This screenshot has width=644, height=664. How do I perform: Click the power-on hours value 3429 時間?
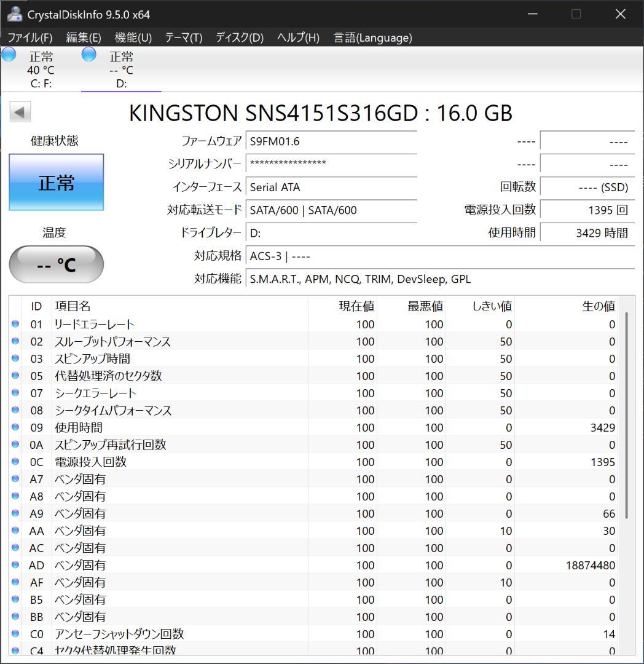[x=587, y=232]
